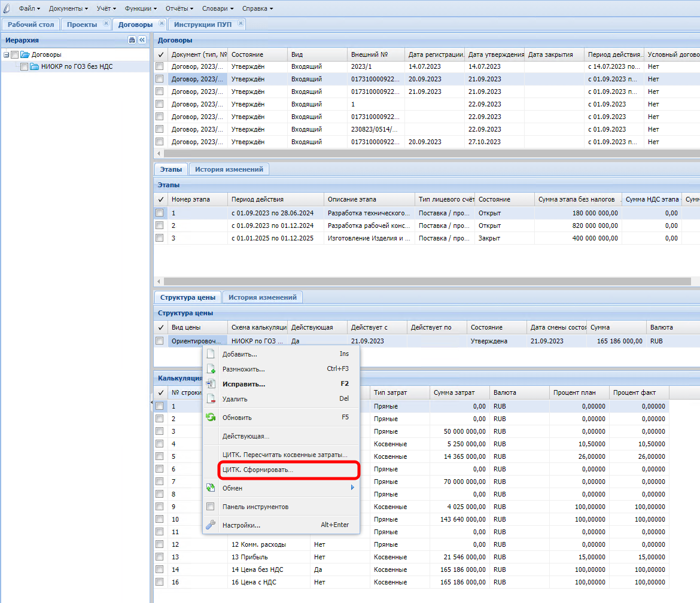Switch to the Инструкции ПУП tab
The width and height of the screenshot is (700, 603).
tap(203, 25)
